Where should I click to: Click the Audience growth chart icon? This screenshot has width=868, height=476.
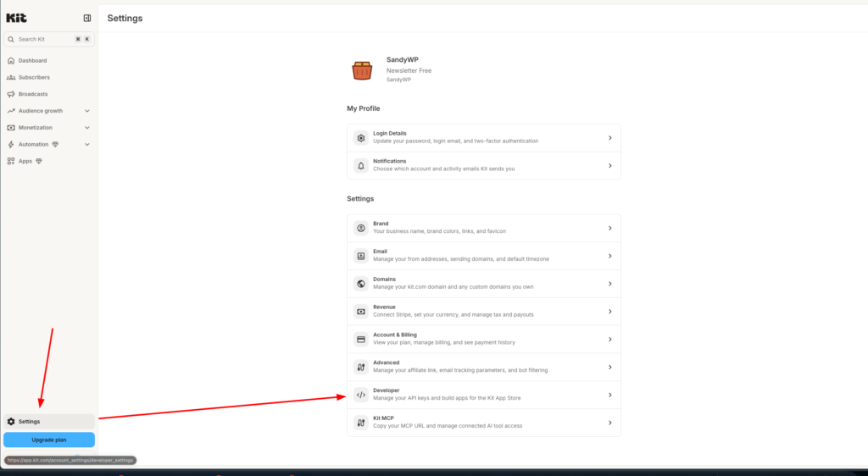[11, 111]
